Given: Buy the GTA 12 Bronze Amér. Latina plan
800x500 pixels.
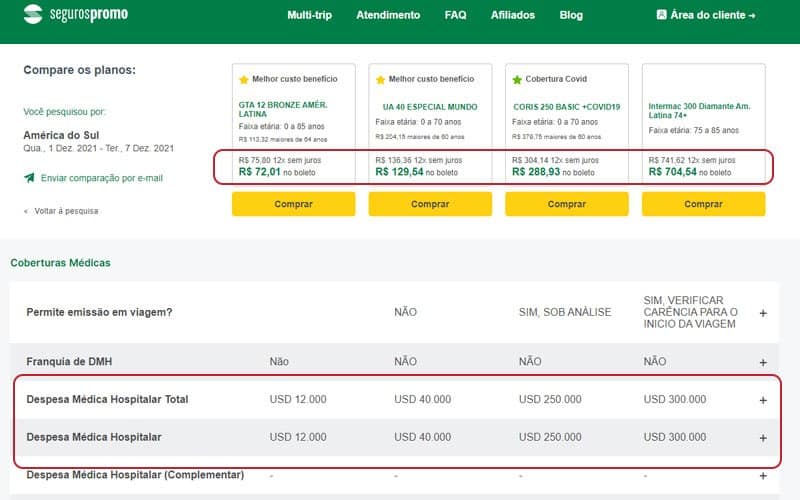Looking at the screenshot, I should (x=293, y=204).
